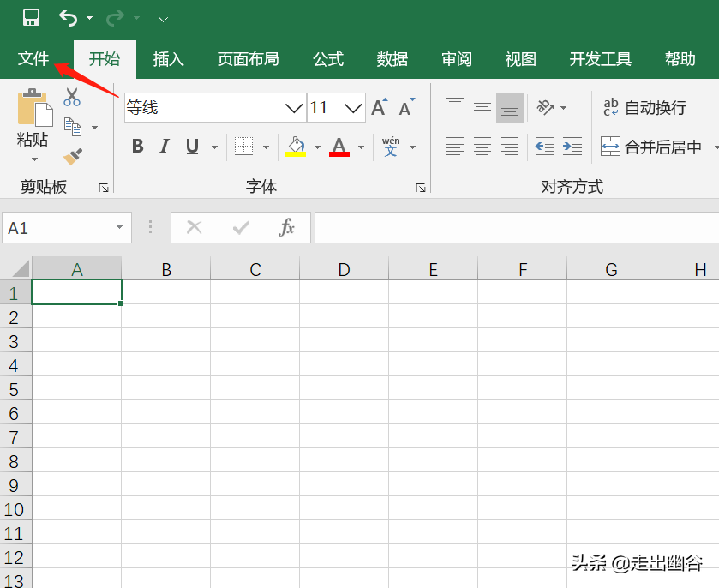Click the Increase Indent icon
Screen dimensions: 719x588
coord(572,147)
